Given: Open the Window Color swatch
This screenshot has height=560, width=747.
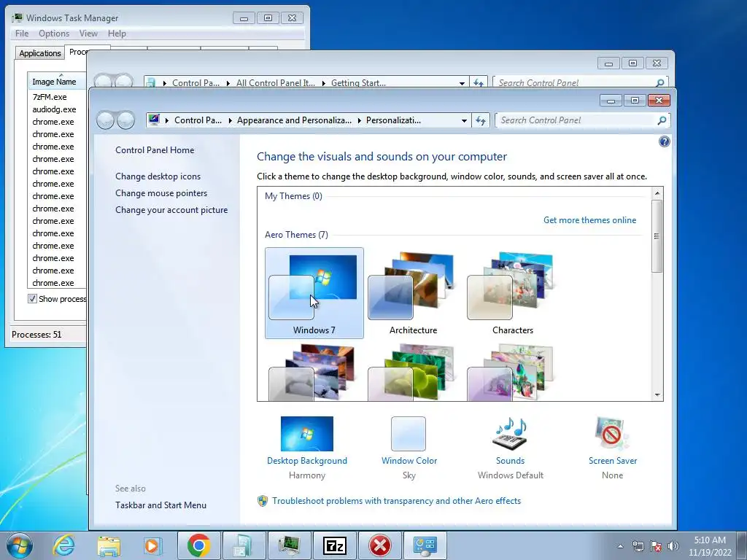Looking at the screenshot, I should click(x=409, y=433).
